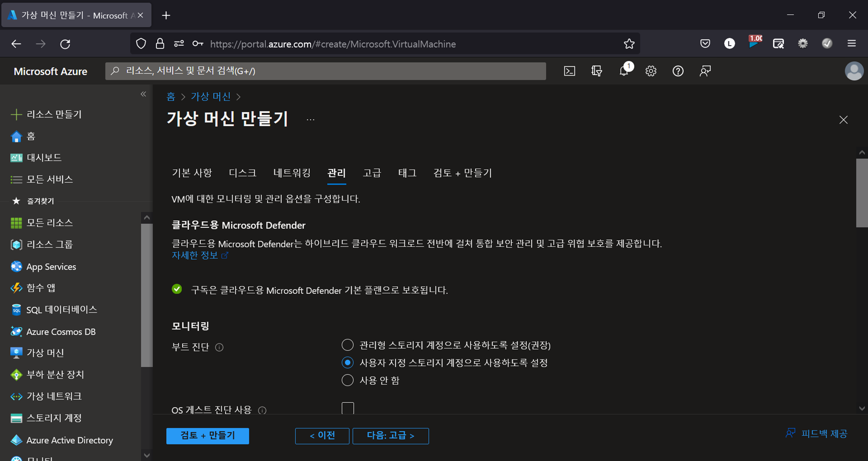Click the Create a resource plus icon

tap(16, 114)
